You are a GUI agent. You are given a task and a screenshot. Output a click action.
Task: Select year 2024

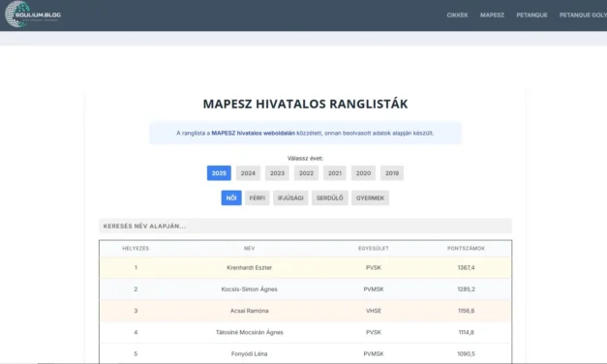[248, 173]
